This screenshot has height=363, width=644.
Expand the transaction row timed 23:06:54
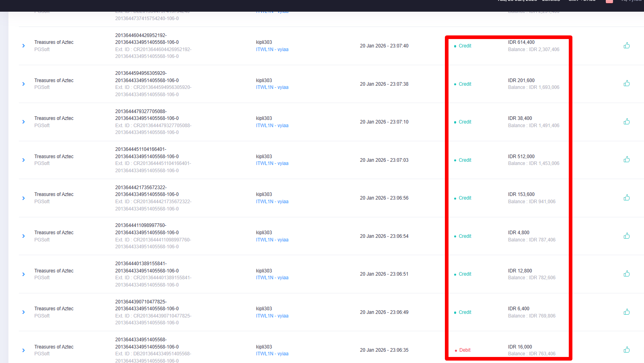pyautogui.click(x=24, y=236)
